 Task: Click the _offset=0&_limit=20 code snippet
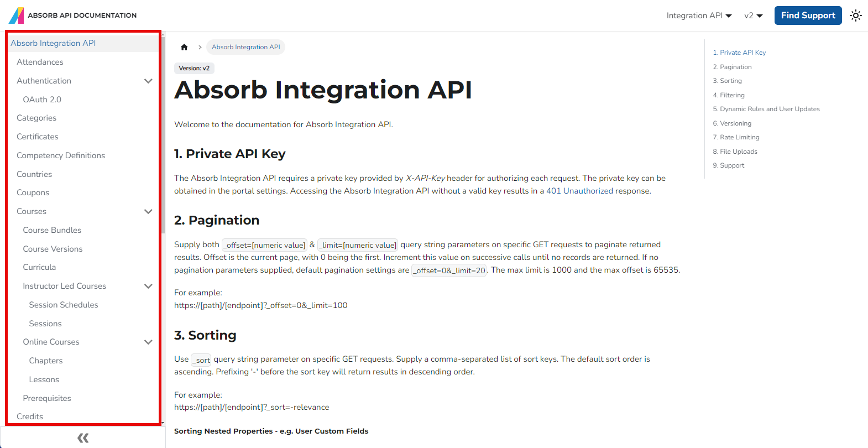pos(449,270)
